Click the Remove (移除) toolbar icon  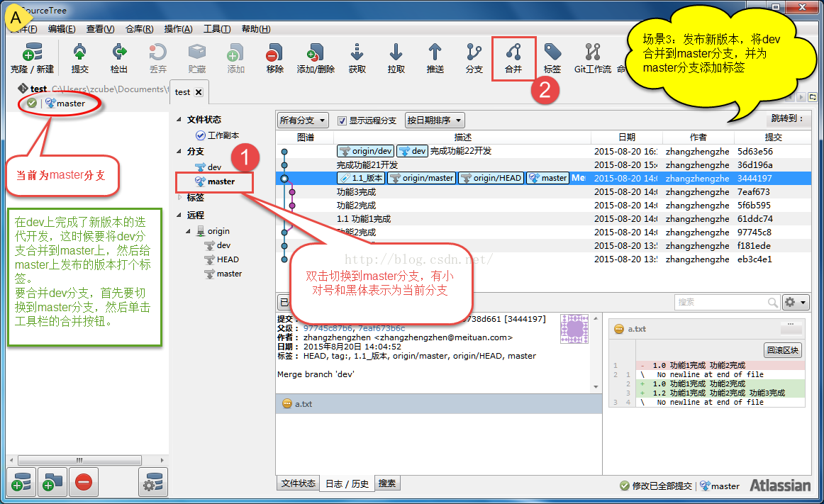pos(274,58)
